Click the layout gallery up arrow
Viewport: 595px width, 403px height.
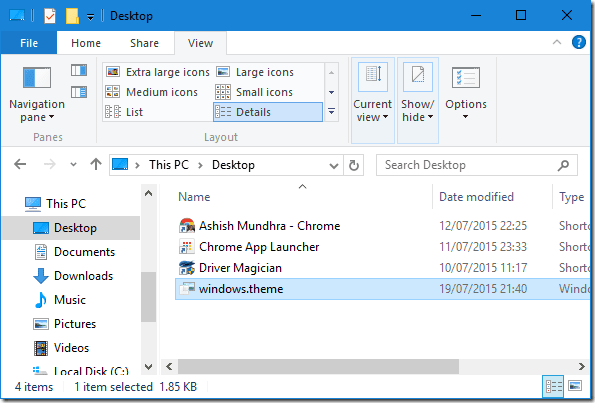331,72
